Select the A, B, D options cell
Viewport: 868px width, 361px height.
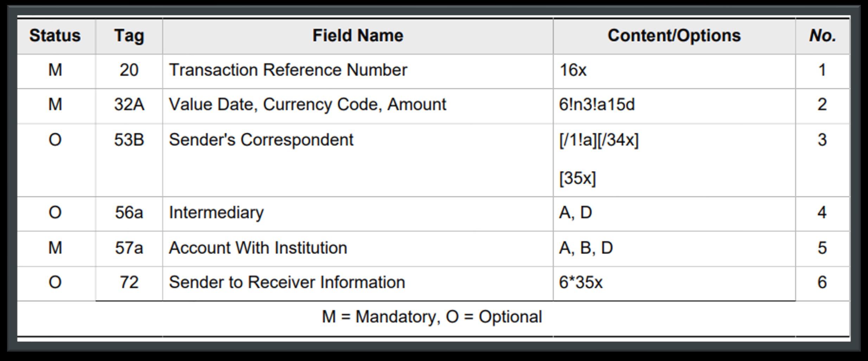pos(674,248)
